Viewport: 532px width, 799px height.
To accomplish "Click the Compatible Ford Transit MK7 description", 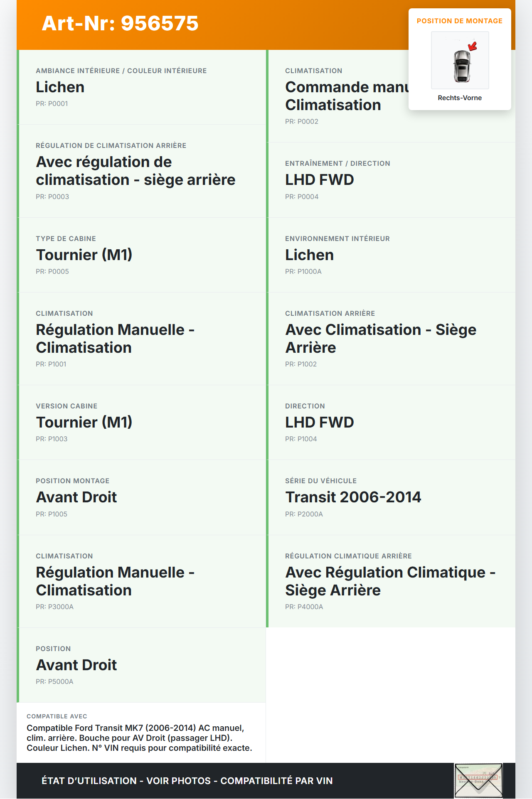I will [139, 738].
